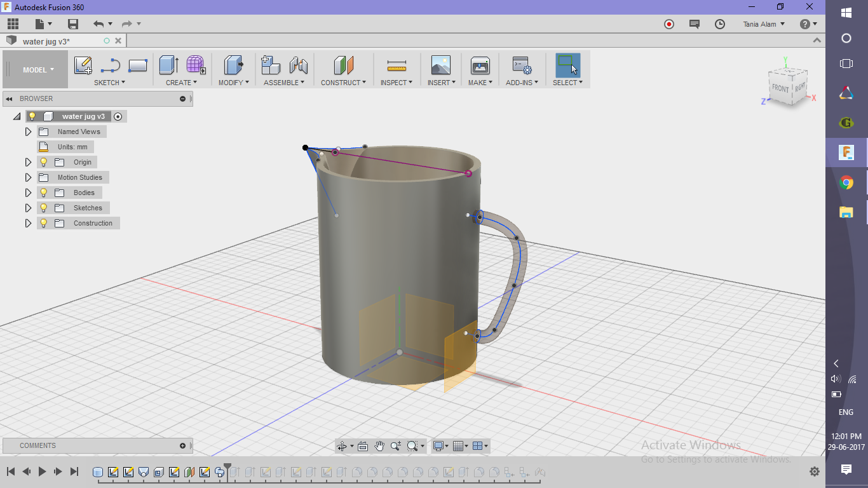Open the Tania Alam account dropdown
Image resolution: width=868 pixels, height=488 pixels.
764,24
